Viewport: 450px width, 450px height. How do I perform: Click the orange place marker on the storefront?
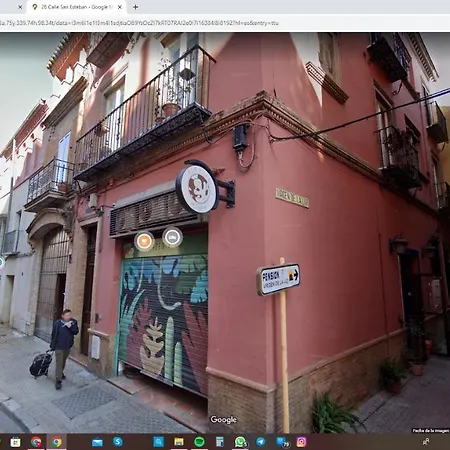click(144, 241)
